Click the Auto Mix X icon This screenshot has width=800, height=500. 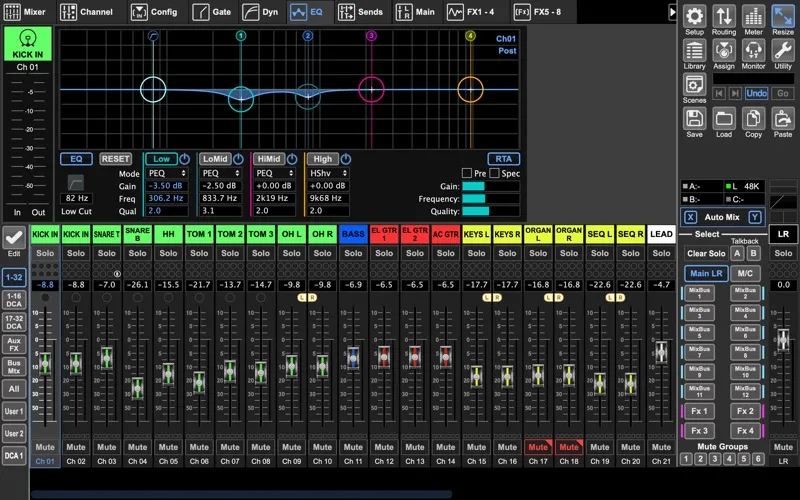tap(690, 217)
